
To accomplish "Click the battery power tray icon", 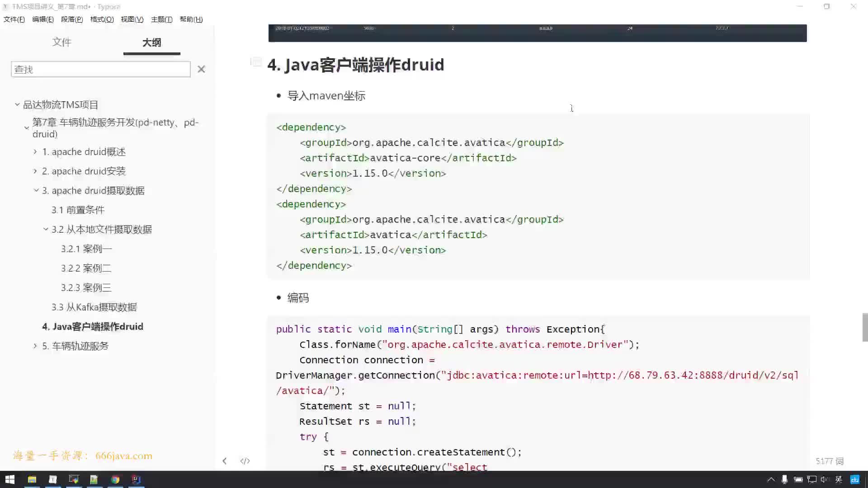I will click(x=798, y=479).
